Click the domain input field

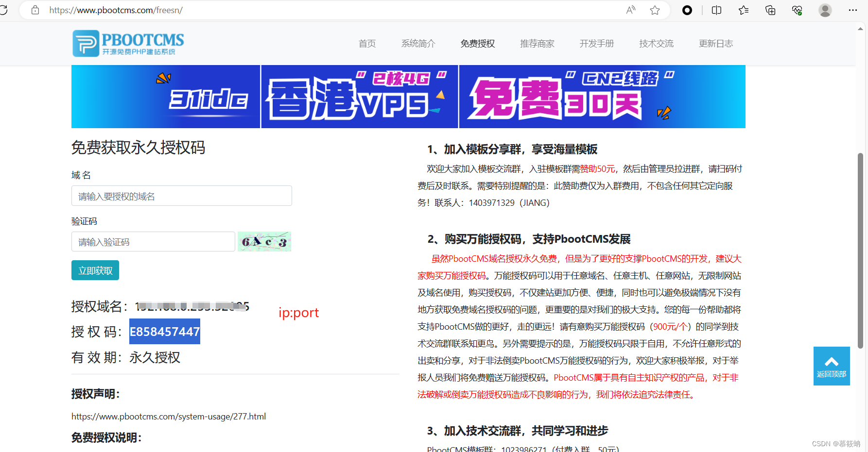click(x=181, y=196)
